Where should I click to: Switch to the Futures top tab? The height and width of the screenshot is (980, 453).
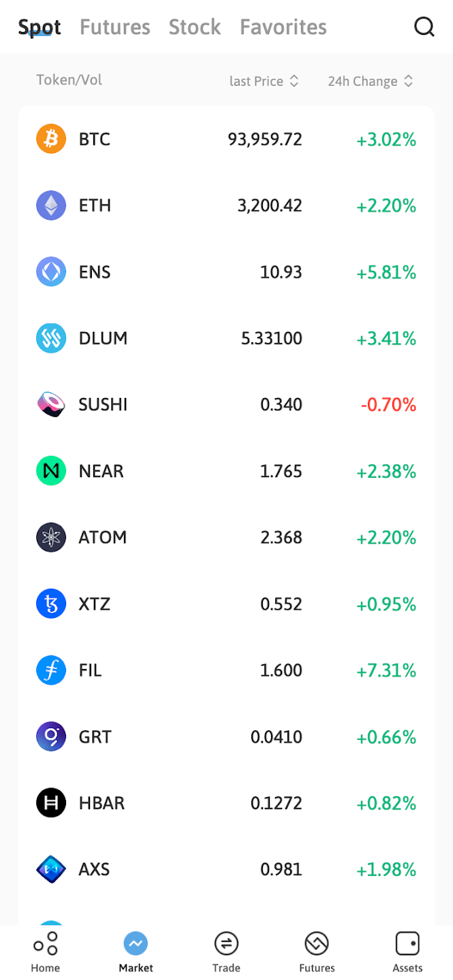pos(115,27)
